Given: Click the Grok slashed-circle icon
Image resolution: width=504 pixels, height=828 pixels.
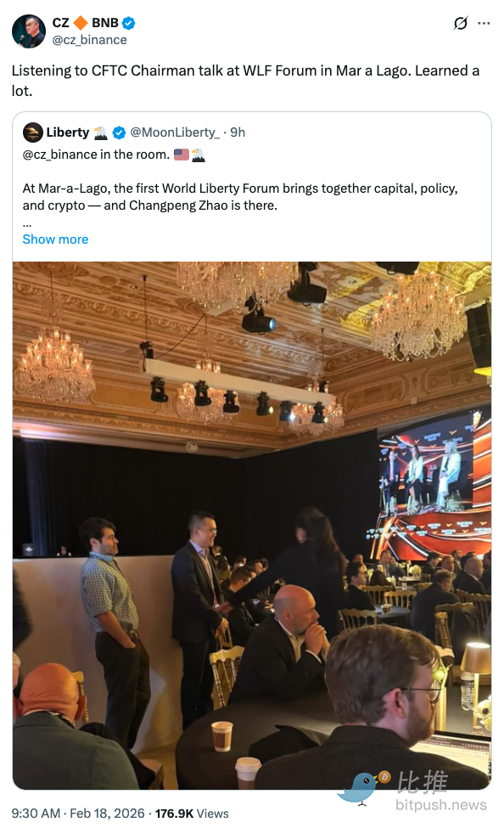Looking at the screenshot, I should [x=460, y=23].
